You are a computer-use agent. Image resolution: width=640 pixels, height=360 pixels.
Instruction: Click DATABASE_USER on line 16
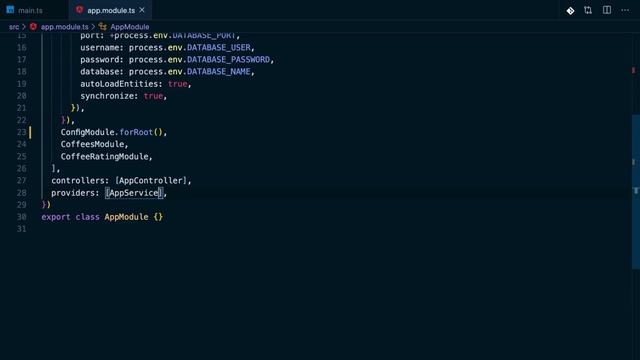tap(218, 48)
